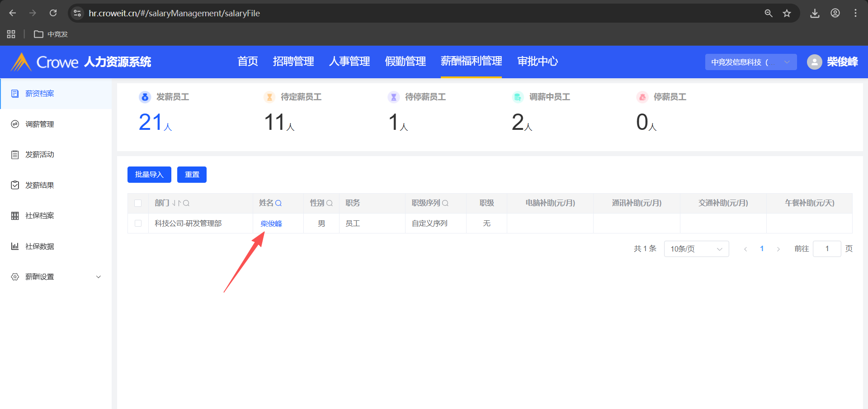Screen dimensions: 868x409
Task: Click the user avatar icon in header
Action: coord(814,62)
